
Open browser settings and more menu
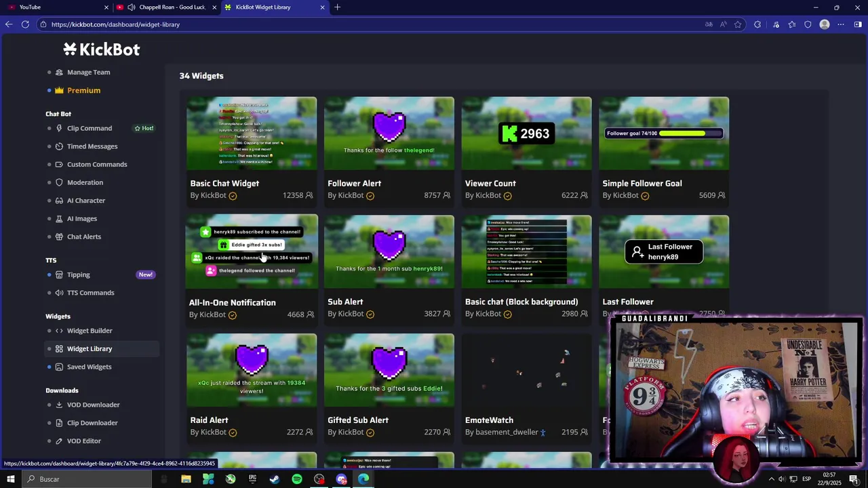click(x=841, y=24)
